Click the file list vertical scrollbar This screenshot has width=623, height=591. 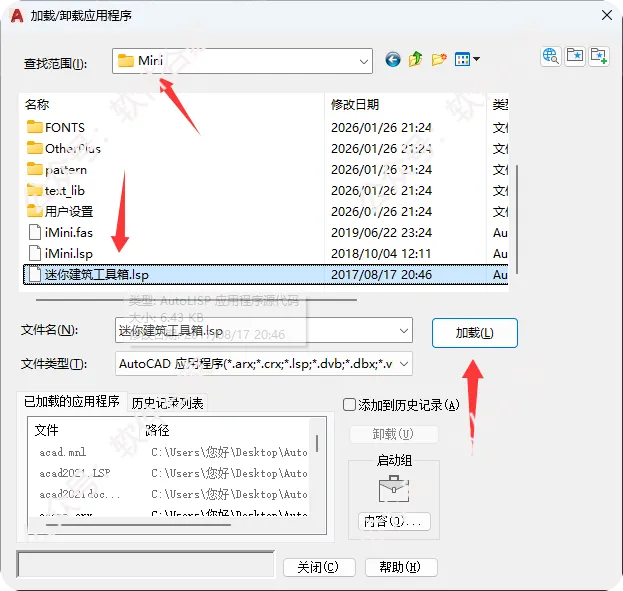(516, 220)
